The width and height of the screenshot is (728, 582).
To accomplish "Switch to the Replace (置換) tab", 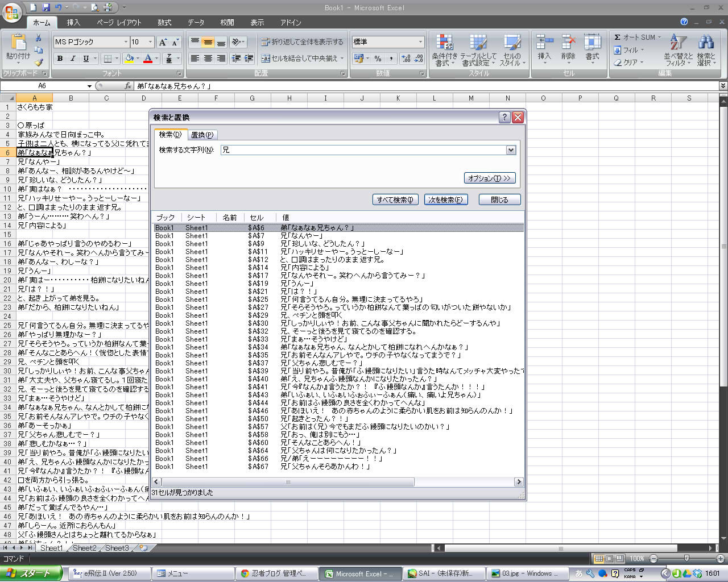I will (x=202, y=135).
